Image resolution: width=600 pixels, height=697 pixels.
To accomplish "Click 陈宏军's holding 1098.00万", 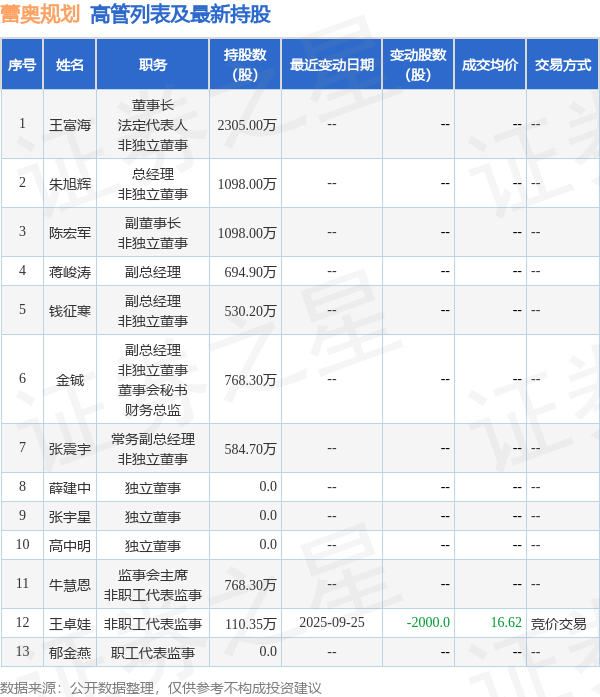I will (247, 232).
